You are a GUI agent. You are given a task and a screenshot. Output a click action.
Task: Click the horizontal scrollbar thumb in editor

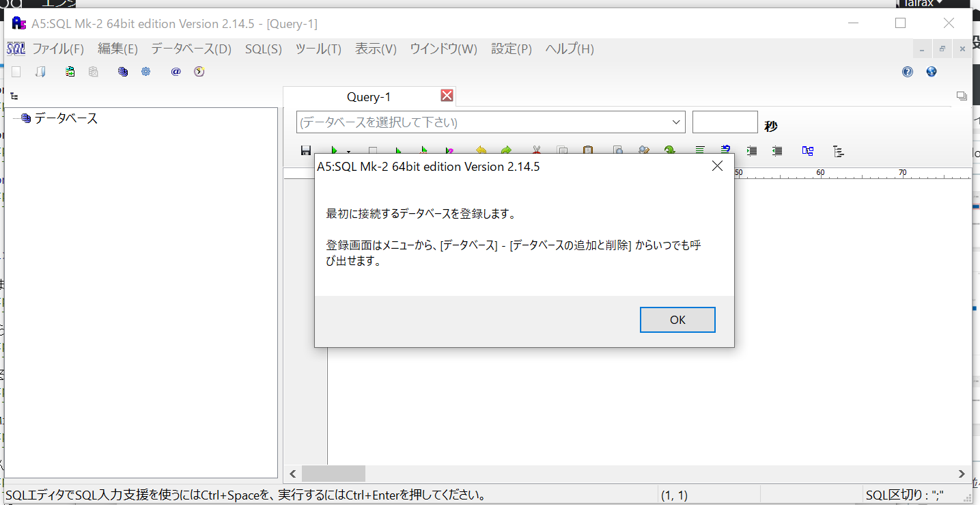333,474
